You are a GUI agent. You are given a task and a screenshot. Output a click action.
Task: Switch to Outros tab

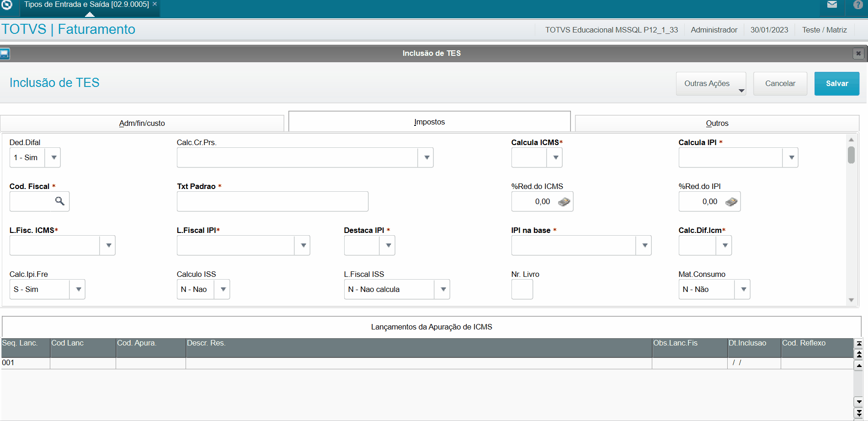click(717, 123)
